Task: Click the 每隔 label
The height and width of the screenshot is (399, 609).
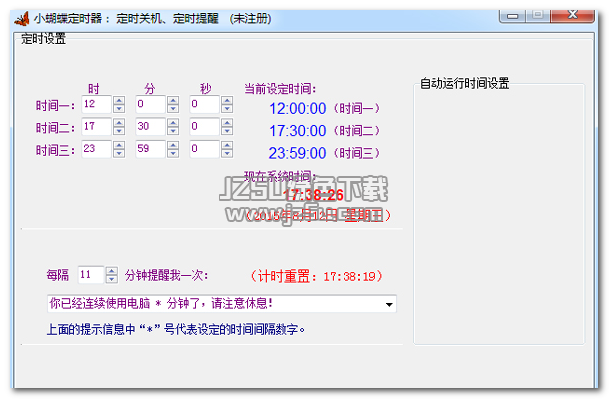Action: click(x=57, y=275)
